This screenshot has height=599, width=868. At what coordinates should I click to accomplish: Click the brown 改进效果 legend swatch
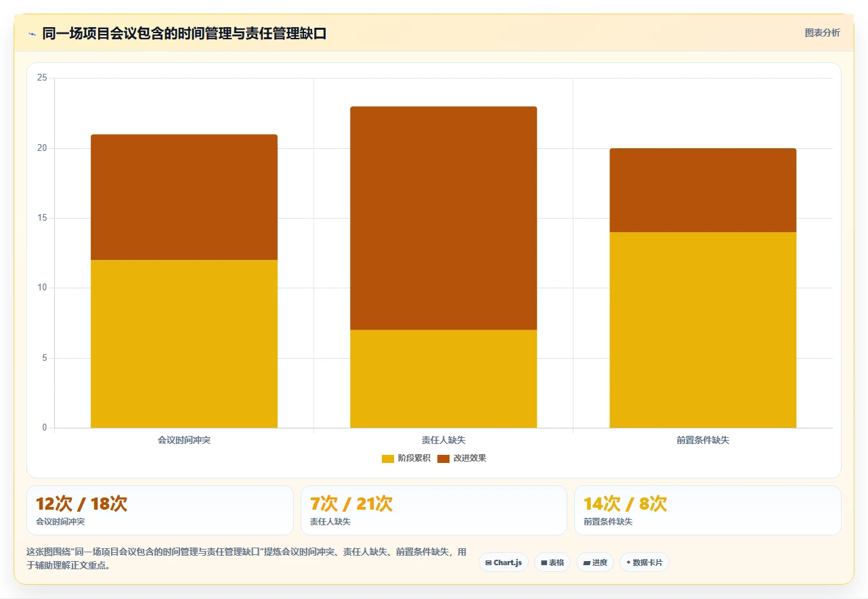click(443, 459)
